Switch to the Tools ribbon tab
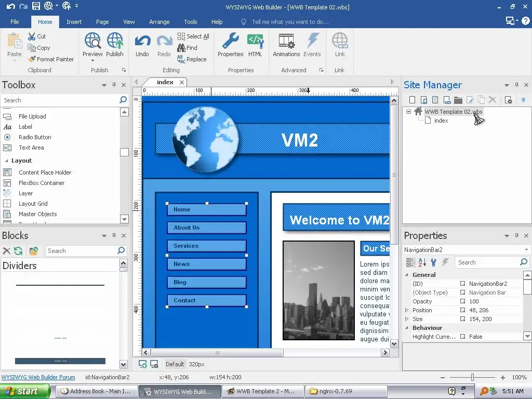532x399 pixels. coord(190,22)
